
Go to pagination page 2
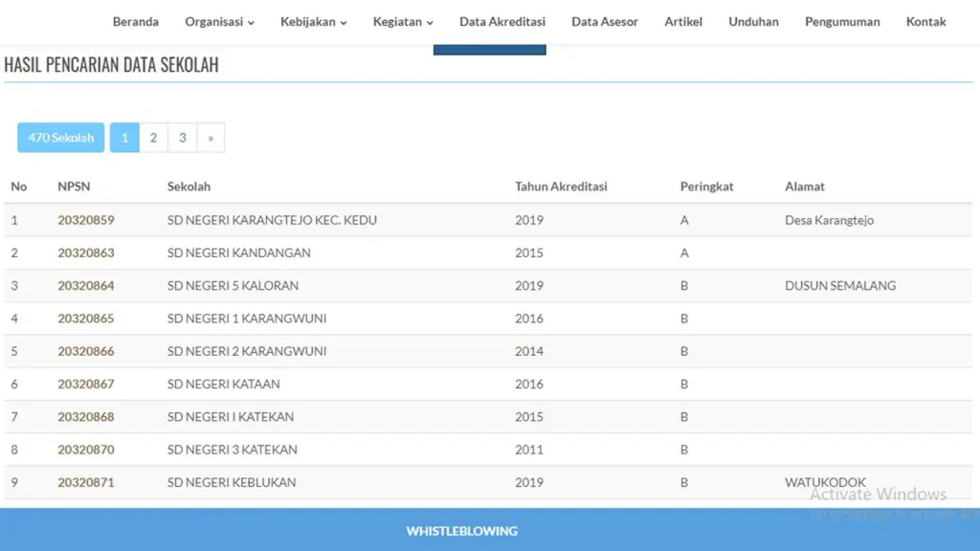pos(153,138)
